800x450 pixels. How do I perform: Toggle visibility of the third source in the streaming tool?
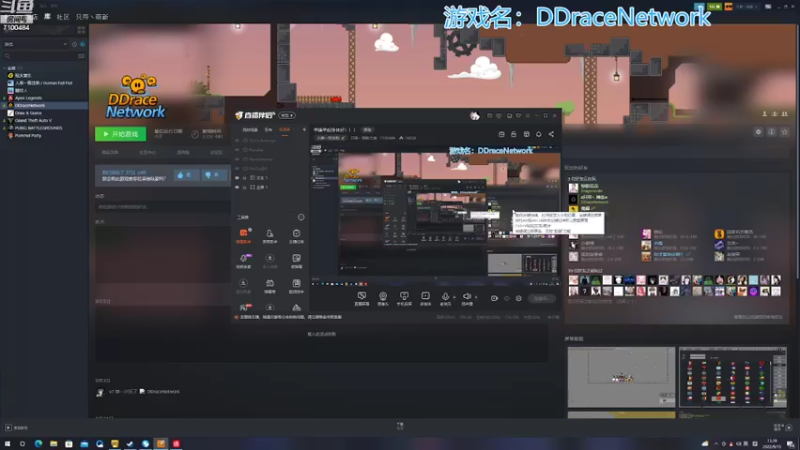pyautogui.click(x=237, y=159)
